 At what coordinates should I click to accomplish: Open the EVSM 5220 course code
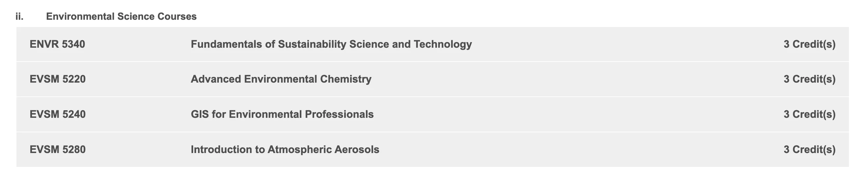pyautogui.click(x=58, y=79)
